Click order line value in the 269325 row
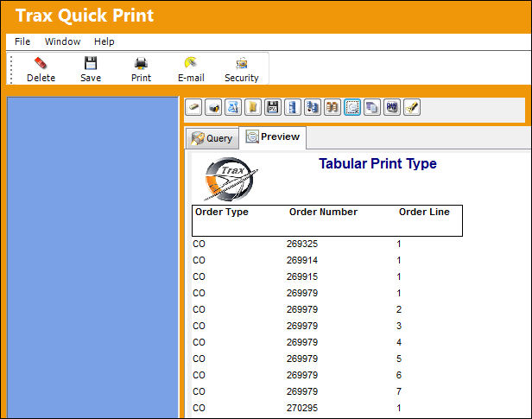Viewport: 532px width, 419px height. [399, 244]
